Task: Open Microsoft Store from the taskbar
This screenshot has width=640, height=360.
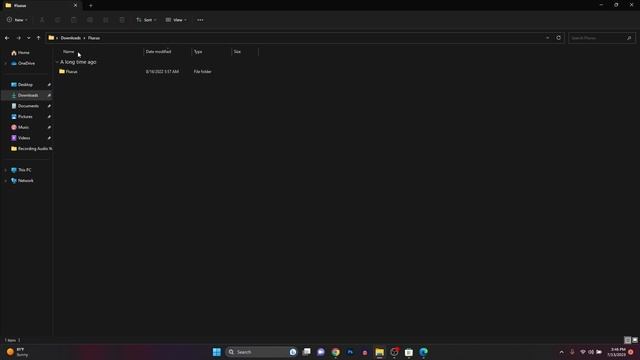Action: pos(409,352)
